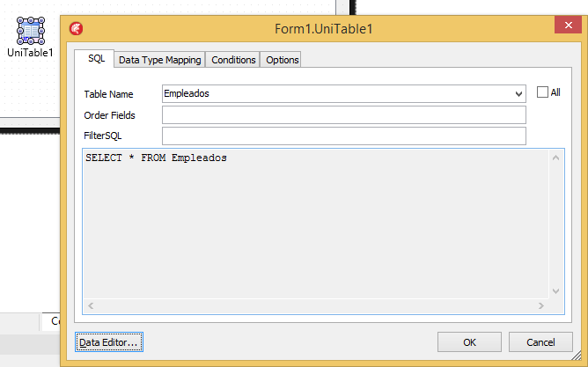The height and width of the screenshot is (367, 588).
Task: Toggle the All checkbox
Action: tap(542, 92)
